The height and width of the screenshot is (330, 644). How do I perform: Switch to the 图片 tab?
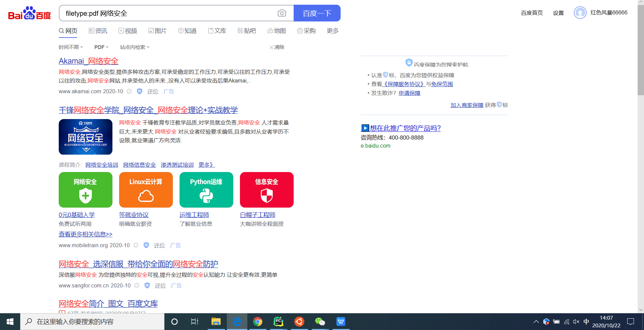tap(157, 31)
